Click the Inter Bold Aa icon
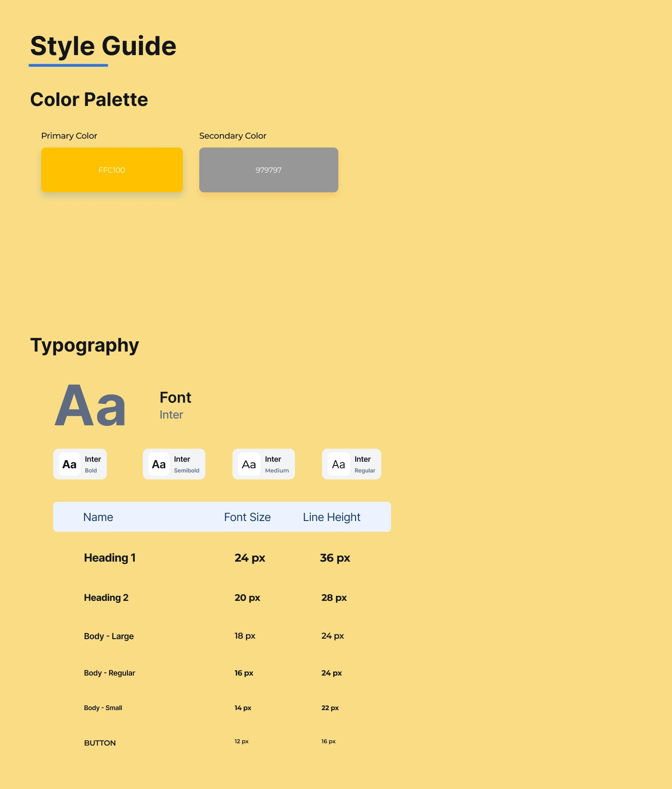The image size is (672, 789). click(x=70, y=465)
